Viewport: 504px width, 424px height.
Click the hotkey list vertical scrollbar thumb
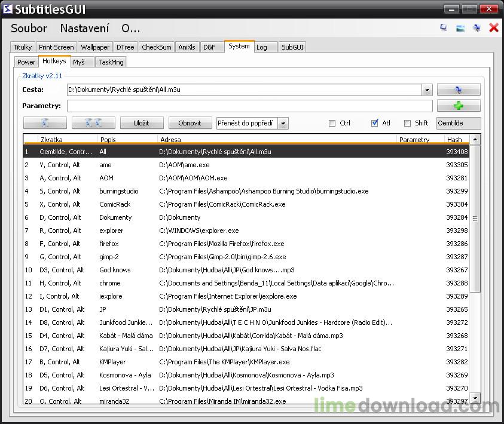[475, 217]
